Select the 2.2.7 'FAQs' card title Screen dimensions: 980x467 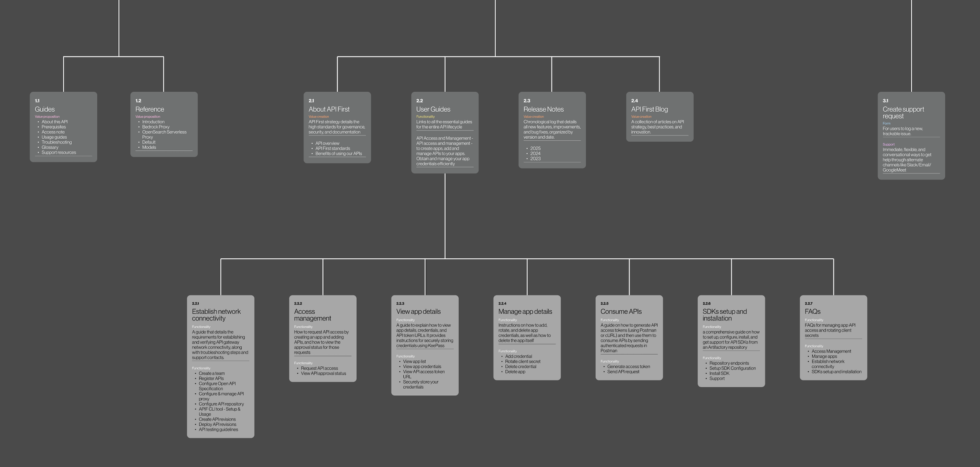[812, 311]
